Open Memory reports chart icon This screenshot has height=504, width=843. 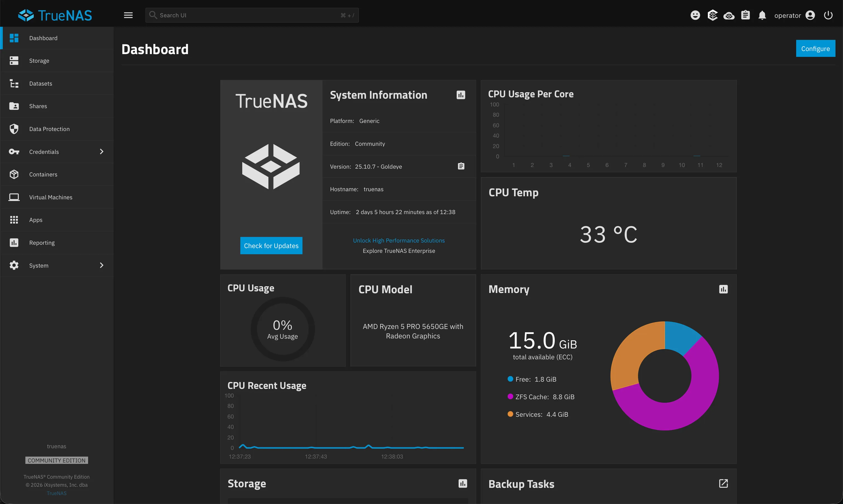(723, 289)
